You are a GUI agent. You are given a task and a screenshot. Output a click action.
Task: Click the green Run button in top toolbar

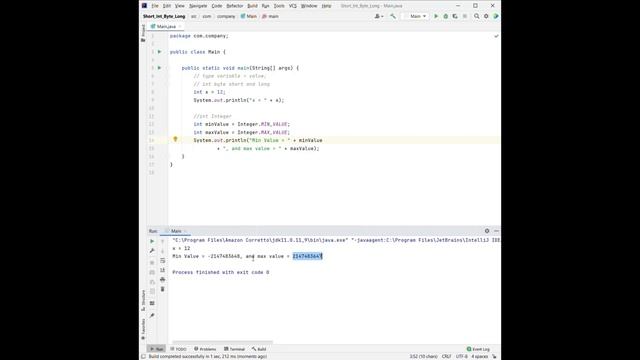pyautogui.click(x=436, y=16)
